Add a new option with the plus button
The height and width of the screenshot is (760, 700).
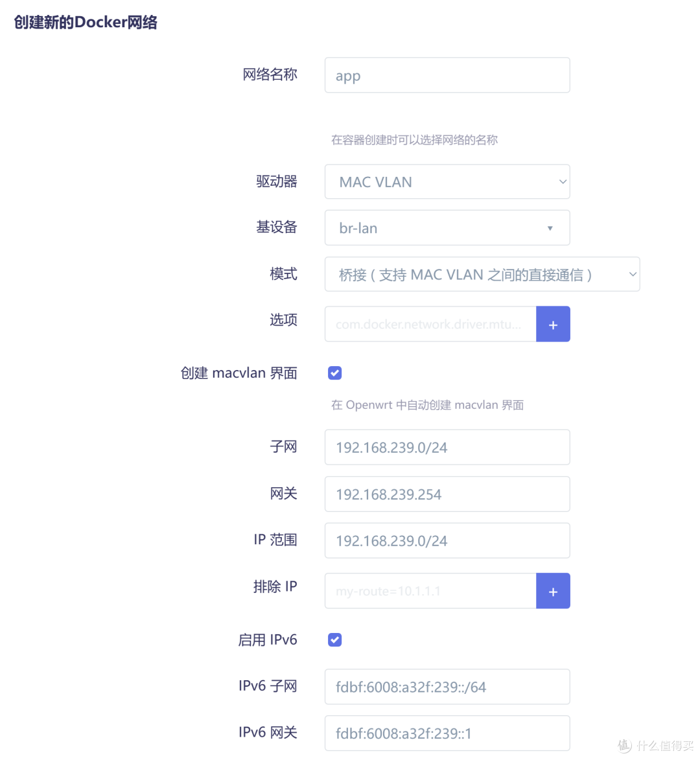click(553, 324)
